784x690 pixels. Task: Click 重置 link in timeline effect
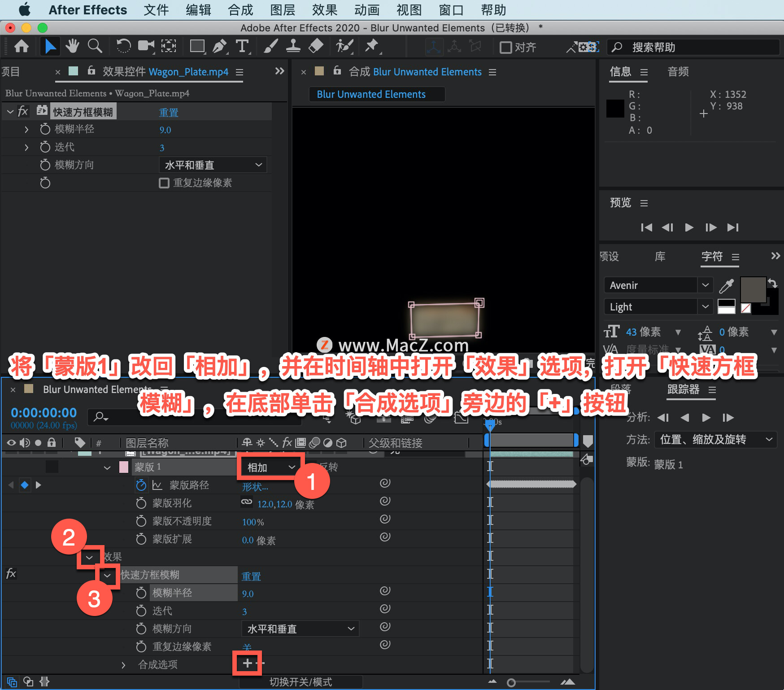click(x=251, y=576)
